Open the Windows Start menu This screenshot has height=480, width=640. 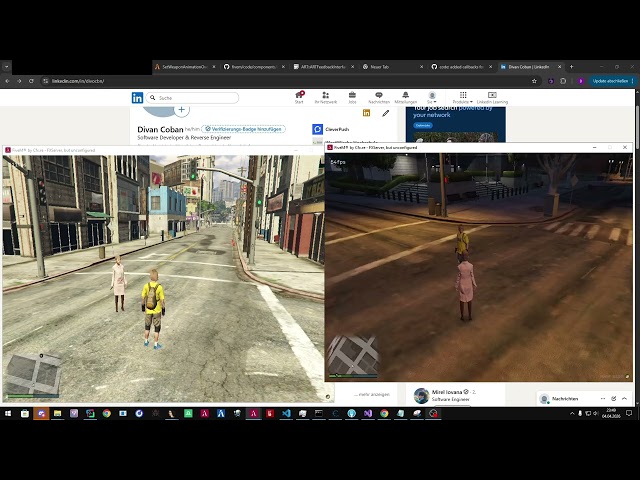(8, 413)
